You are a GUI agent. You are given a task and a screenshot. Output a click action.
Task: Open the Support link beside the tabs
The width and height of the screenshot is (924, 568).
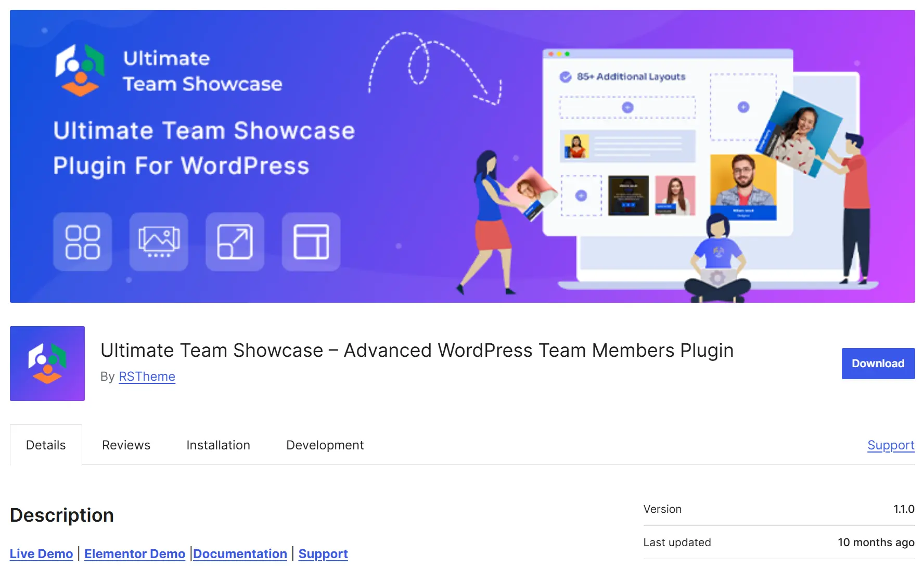[x=891, y=445]
